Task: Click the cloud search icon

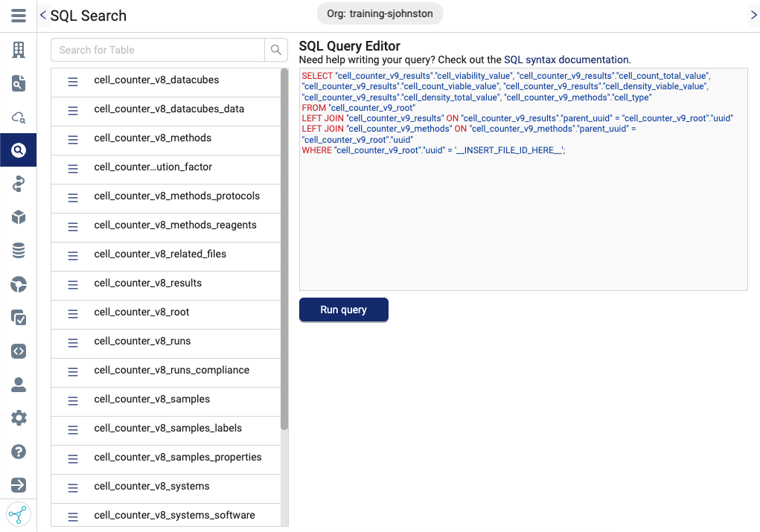Action: [x=19, y=117]
